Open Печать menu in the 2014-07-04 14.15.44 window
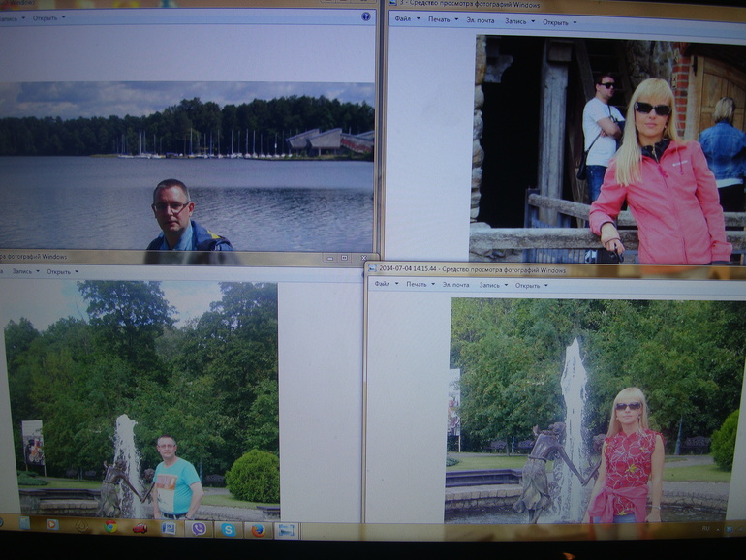The width and height of the screenshot is (746, 560). click(419, 284)
